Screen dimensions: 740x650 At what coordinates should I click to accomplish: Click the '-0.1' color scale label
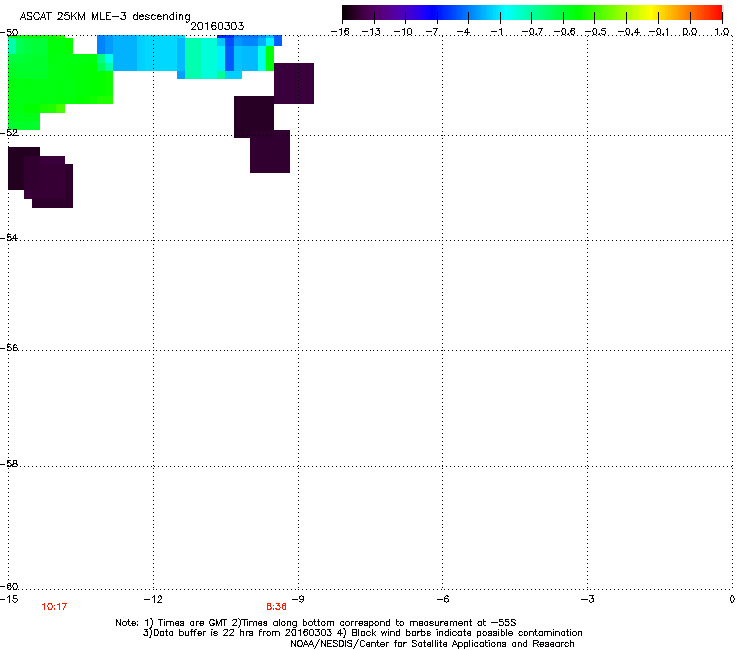coord(660,32)
